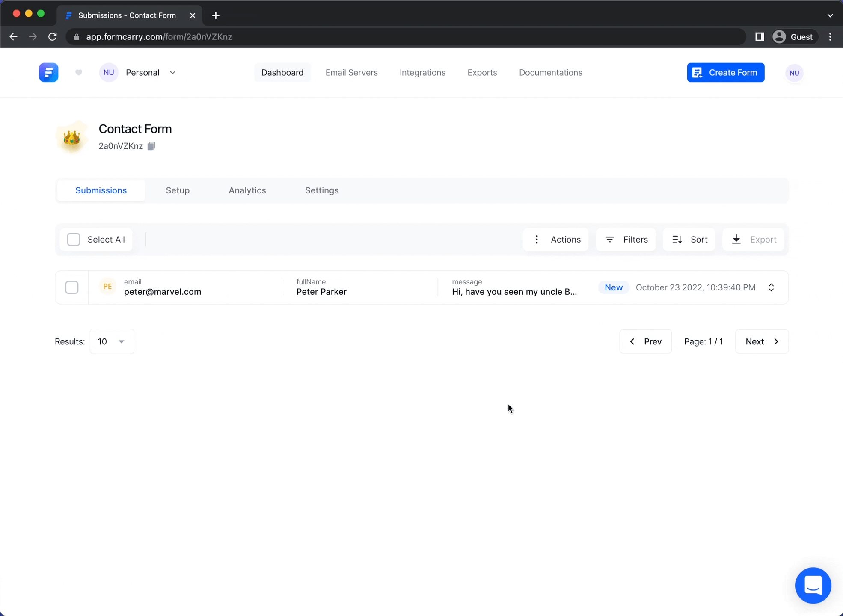The width and height of the screenshot is (843, 616).
Task: Open the chat support bubble
Action: [813, 585]
